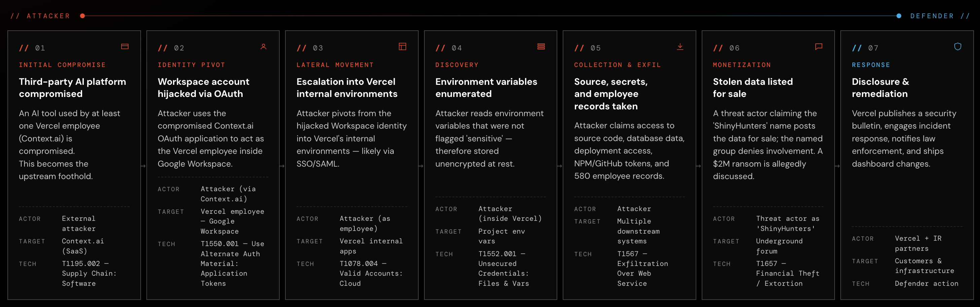Click 'Vercel internal apps' target value
980x307 pixels.
click(371, 246)
